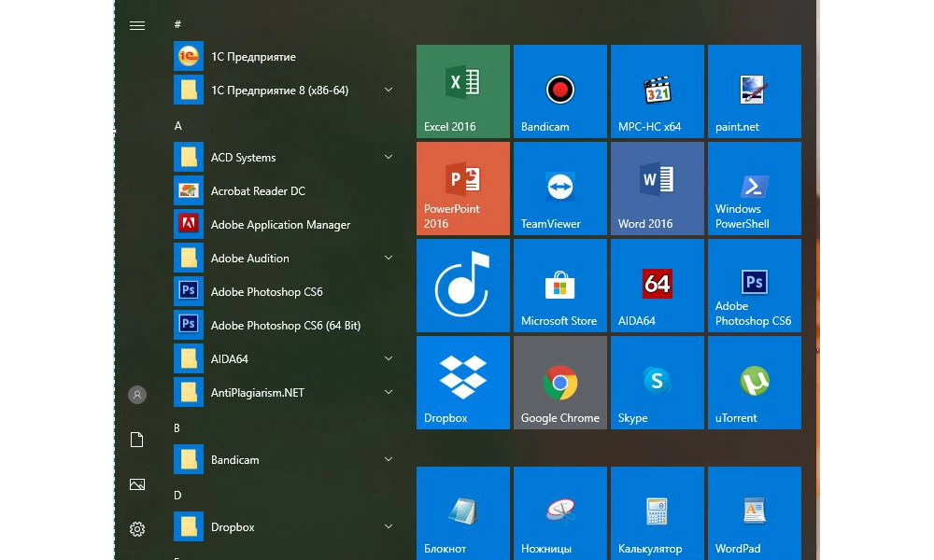The image size is (934, 560).
Task: Open the PowerPoint 2016 tile
Action: 463,188
